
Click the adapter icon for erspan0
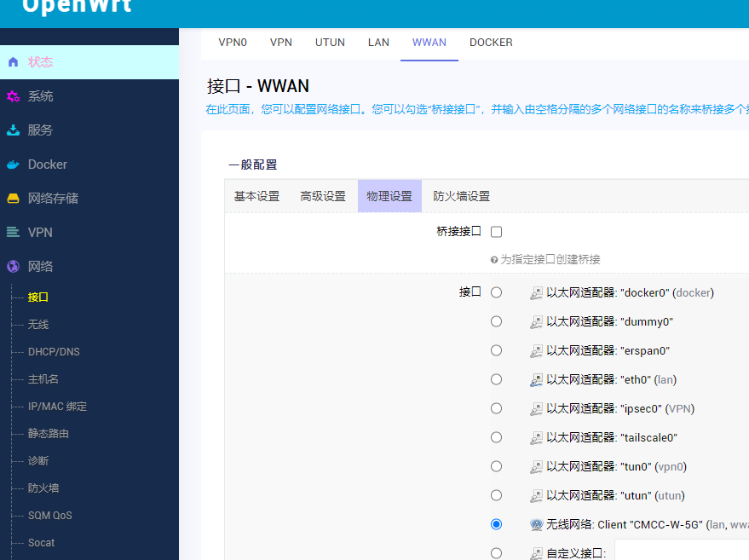pos(537,351)
